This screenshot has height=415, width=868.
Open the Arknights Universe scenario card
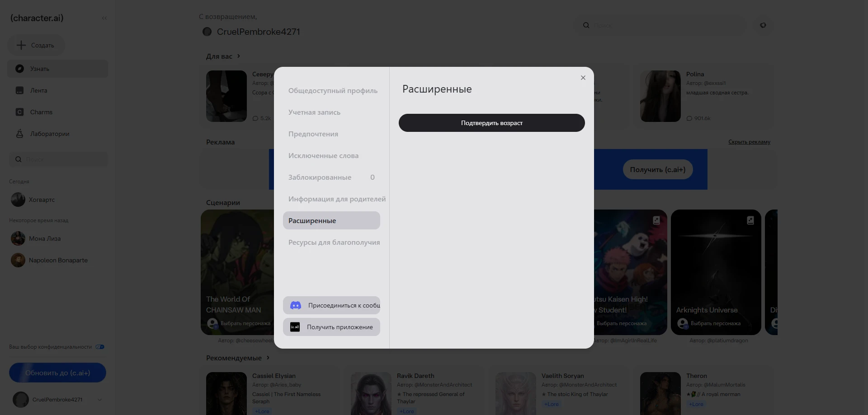[x=716, y=272]
